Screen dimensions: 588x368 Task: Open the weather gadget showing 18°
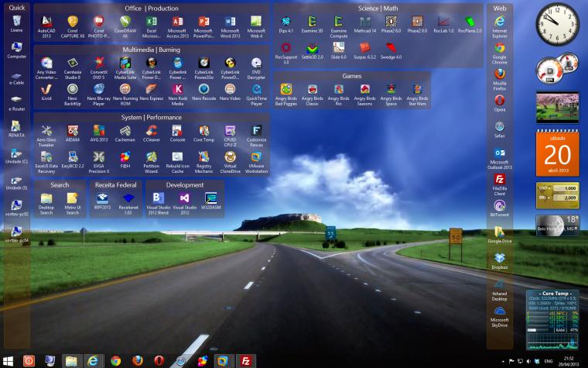(x=557, y=225)
